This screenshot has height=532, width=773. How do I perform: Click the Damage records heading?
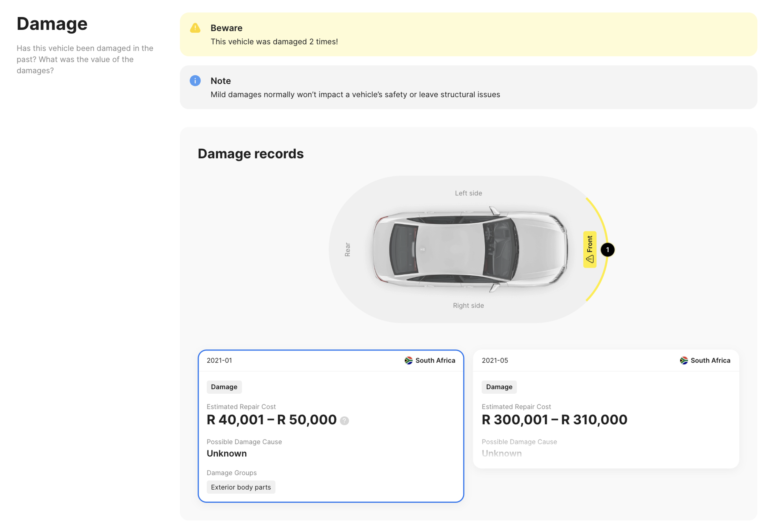pyautogui.click(x=251, y=154)
